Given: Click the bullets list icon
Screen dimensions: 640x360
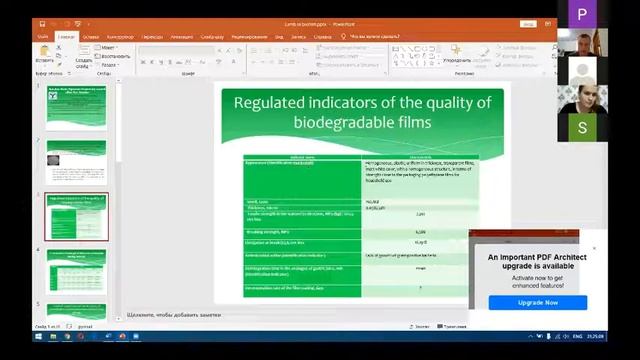Looking at the screenshot, I should click(x=254, y=51).
